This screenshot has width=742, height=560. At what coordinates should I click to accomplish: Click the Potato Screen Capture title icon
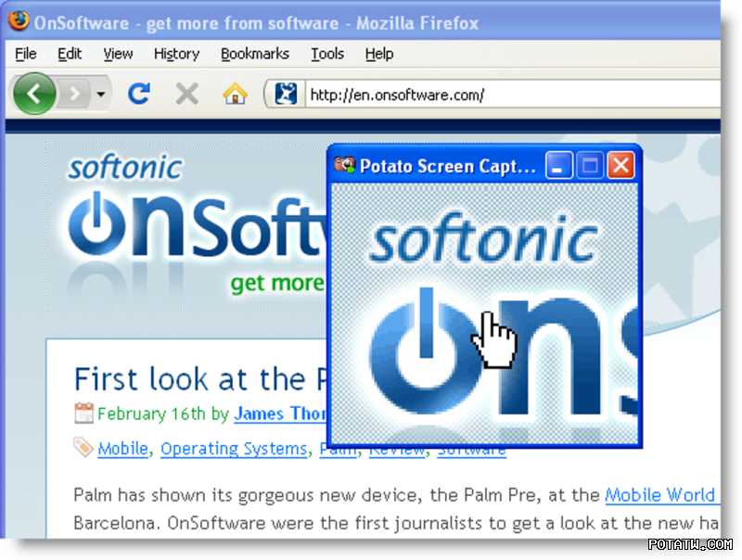(345, 166)
